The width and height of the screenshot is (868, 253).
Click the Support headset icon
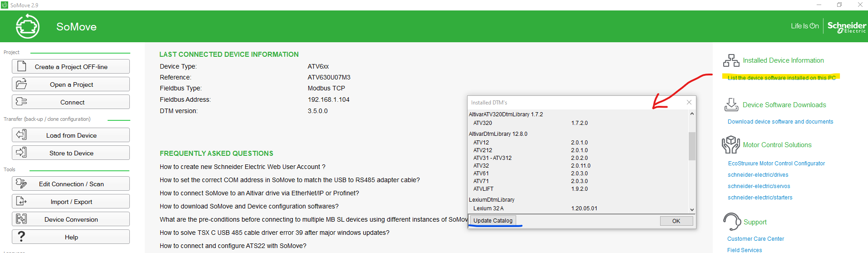732,222
